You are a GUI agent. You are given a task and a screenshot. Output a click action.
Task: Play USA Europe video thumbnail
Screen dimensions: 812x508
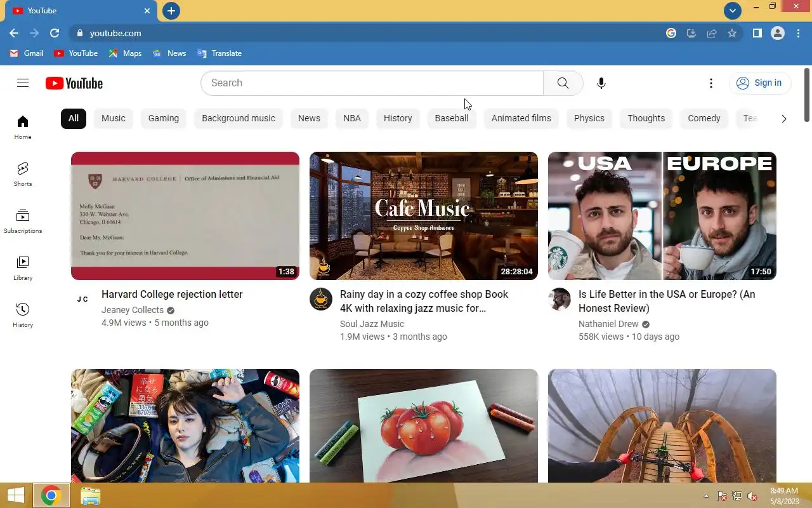point(662,216)
